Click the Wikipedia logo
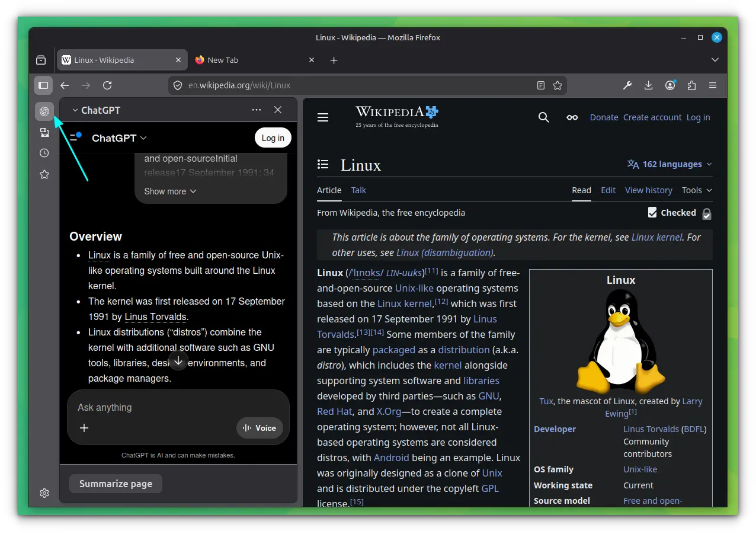 click(x=397, y=117)
